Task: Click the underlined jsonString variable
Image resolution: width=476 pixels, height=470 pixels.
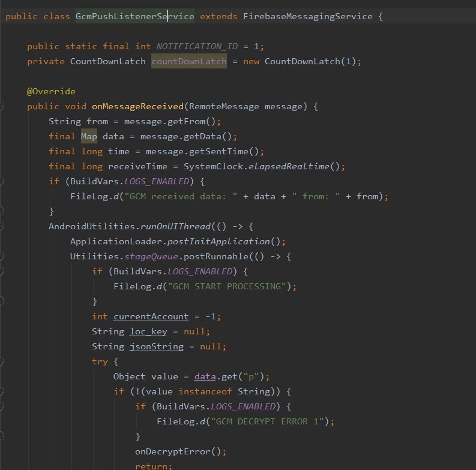Action: pos(156,346)
